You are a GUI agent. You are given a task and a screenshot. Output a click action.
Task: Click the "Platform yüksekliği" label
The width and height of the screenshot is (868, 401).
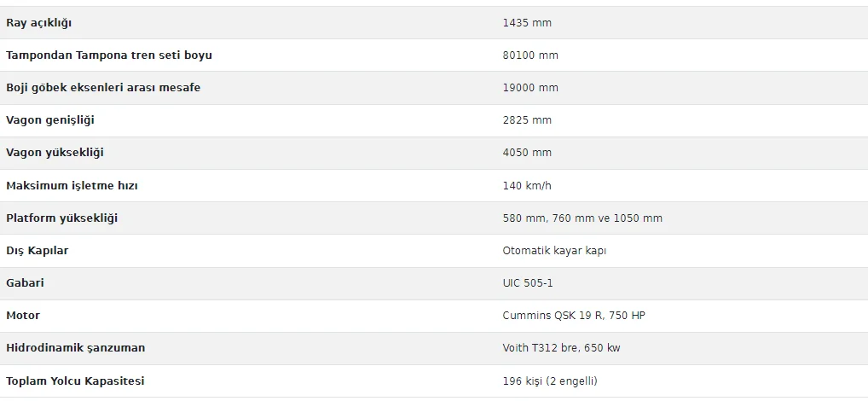pos(62,218)
